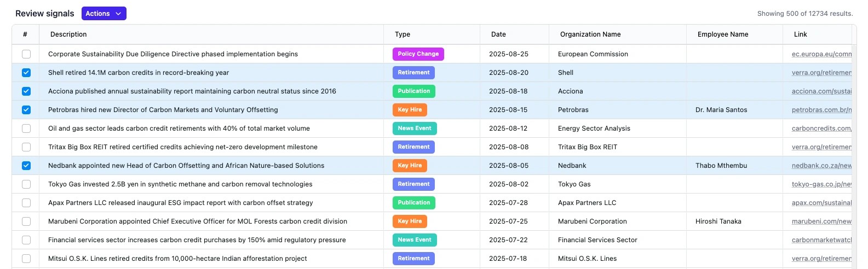
Task: Follow the nedbank.co.za link
Action: pyautogui.click(x=821, y=166)
